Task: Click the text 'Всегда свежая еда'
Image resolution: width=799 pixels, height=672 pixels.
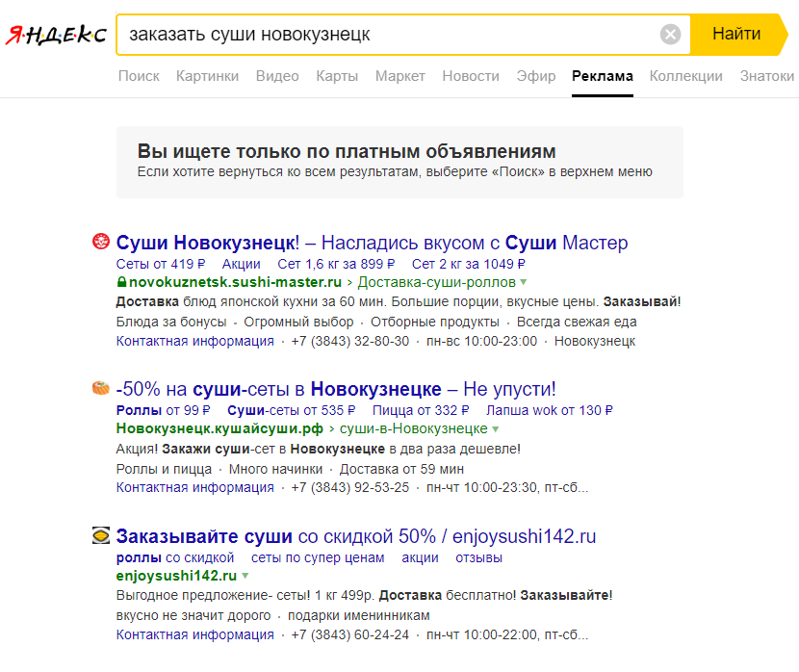Action: coord(577,322)
